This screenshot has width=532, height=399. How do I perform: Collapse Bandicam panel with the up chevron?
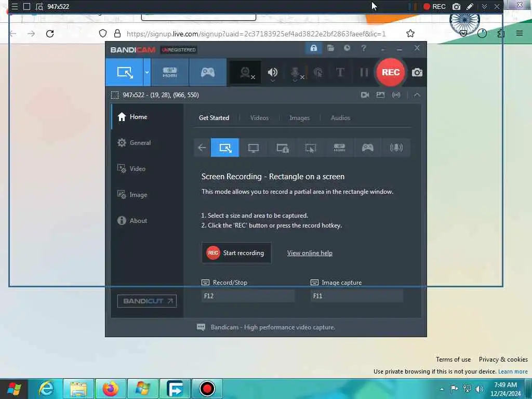point(417,95)
